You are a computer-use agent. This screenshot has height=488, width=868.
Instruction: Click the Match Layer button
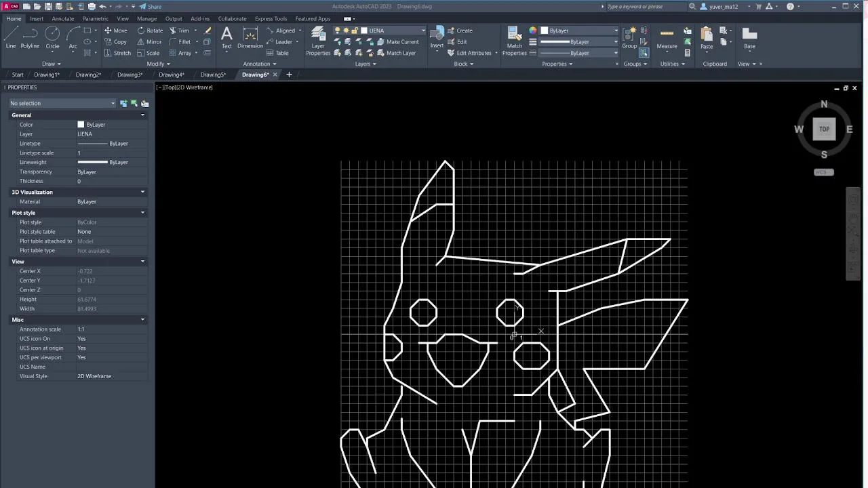tap(396, 53)
